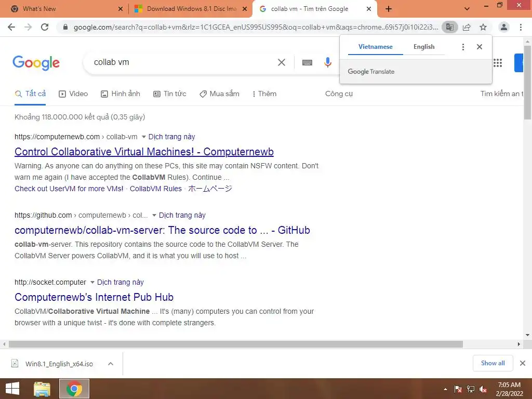Open the Google apps grid
532x399 pixels.
pyautogui.click(x=498, y=63)
